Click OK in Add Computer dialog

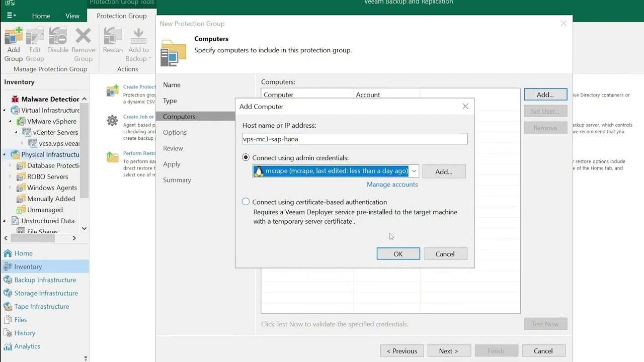click(398, 254)
